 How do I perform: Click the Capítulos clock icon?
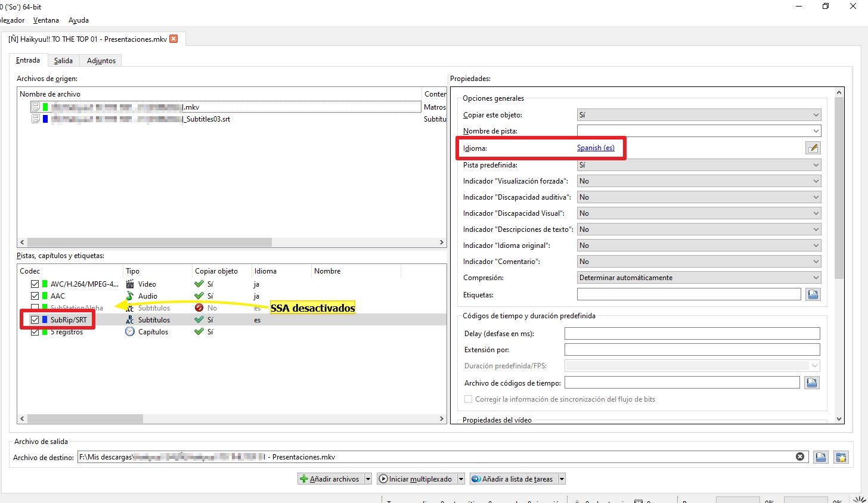pyautogui.click(x=130, y=332)
